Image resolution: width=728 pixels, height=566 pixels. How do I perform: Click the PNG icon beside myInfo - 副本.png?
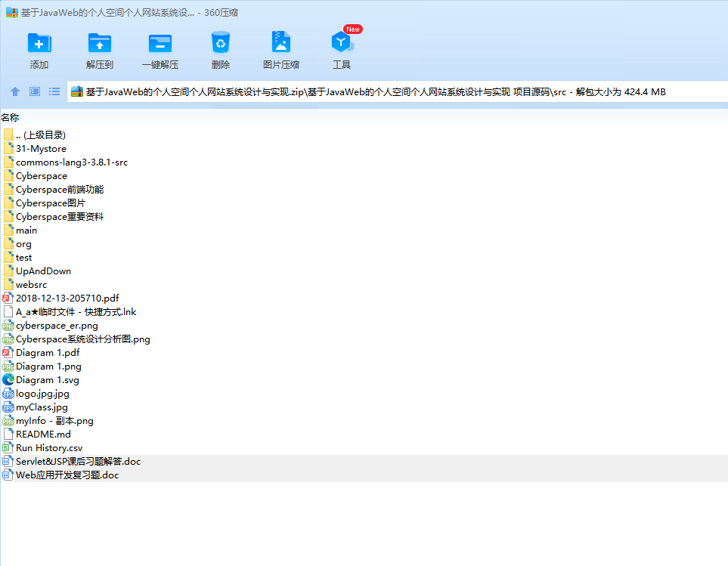coord(8,421)
